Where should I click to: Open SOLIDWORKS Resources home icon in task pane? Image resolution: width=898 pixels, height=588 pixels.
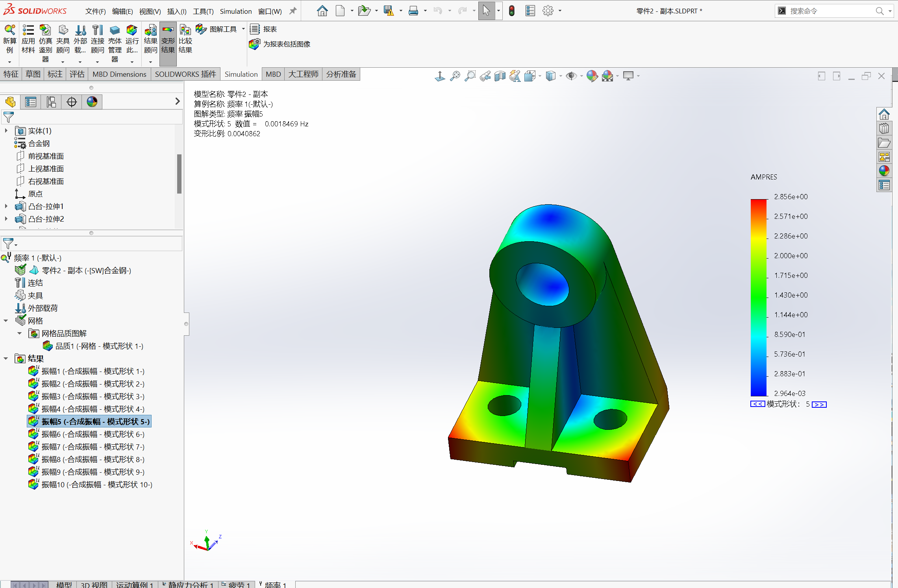884,114
